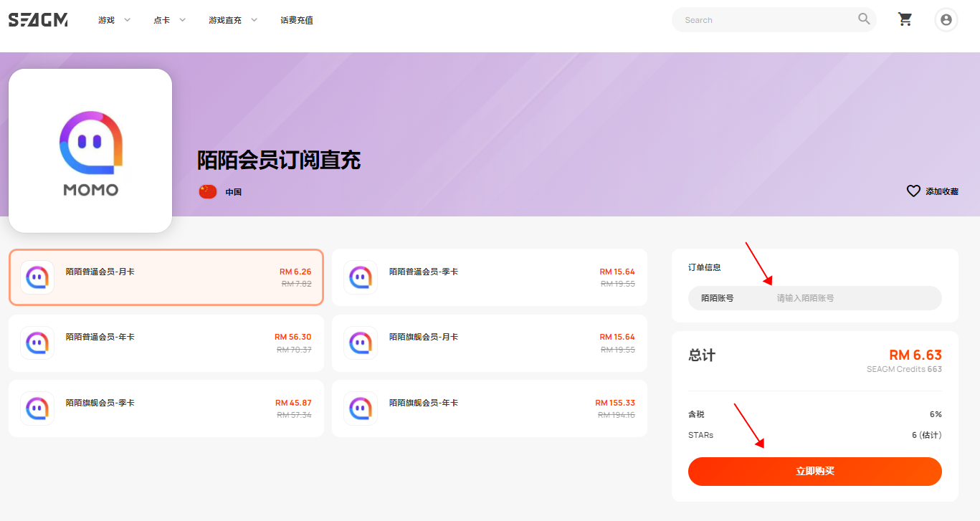Click the search magnifier icon
The image size is (980, 521).
point(864,19)
